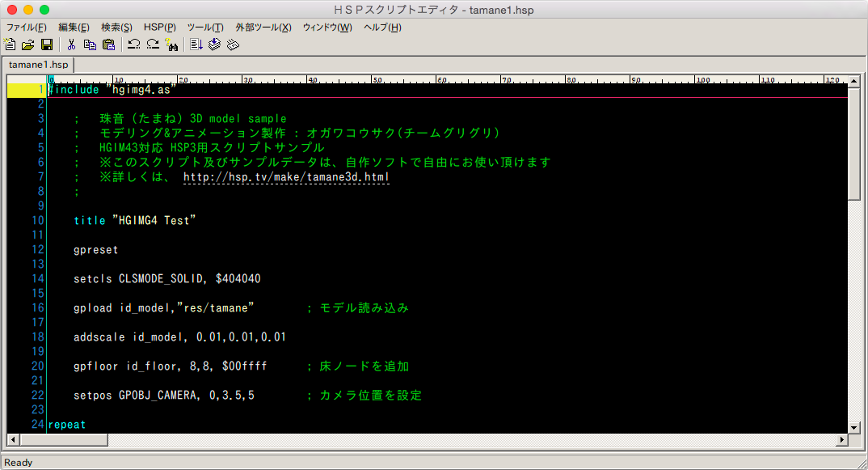868x470 pixels.
Task: Undo the last edit
Action: click(133, 44)
